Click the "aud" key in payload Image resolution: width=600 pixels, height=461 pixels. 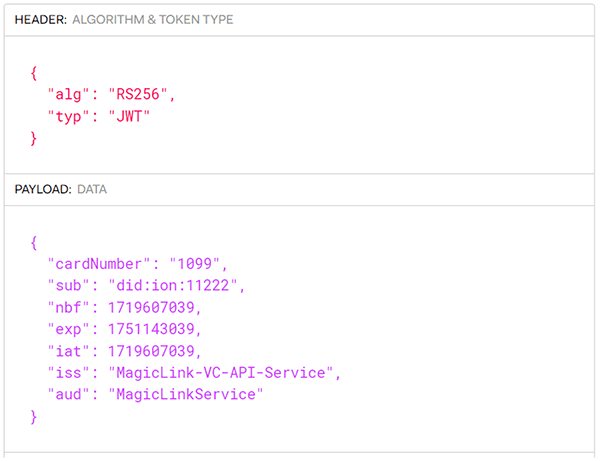point(67,395)
